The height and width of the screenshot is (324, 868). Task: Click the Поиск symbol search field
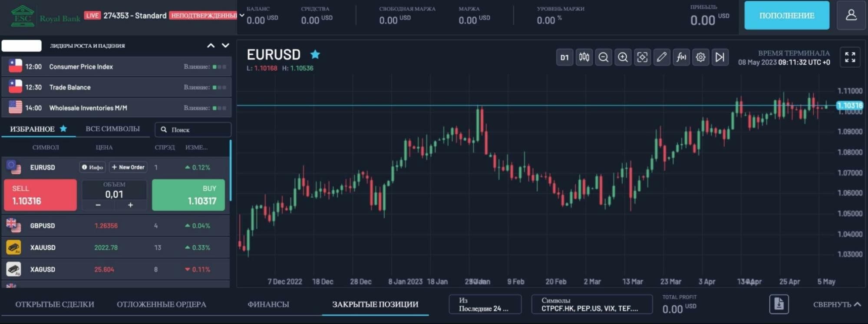click(x=193, y=129)
